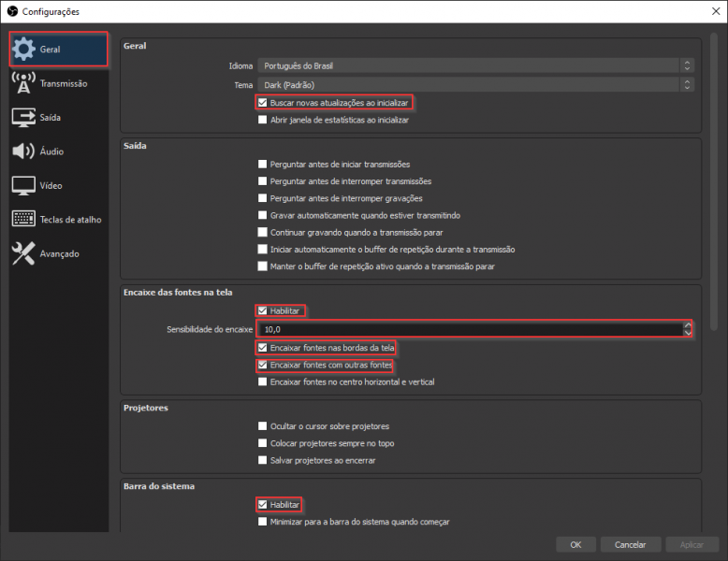Open the Avançado tools icon
The width and height of the screenshot is (728, 561).
click(24, 253)
